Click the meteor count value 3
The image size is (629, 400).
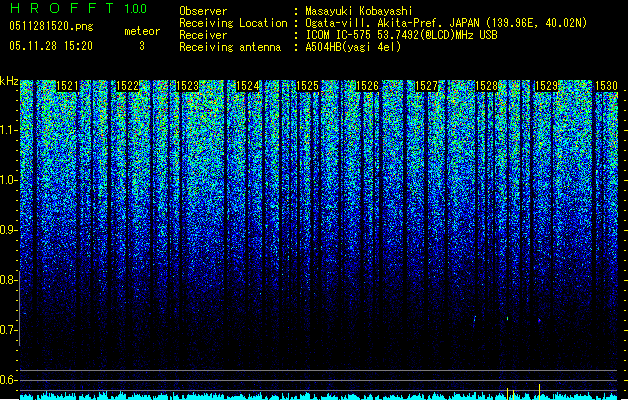[x=142, y=46]
